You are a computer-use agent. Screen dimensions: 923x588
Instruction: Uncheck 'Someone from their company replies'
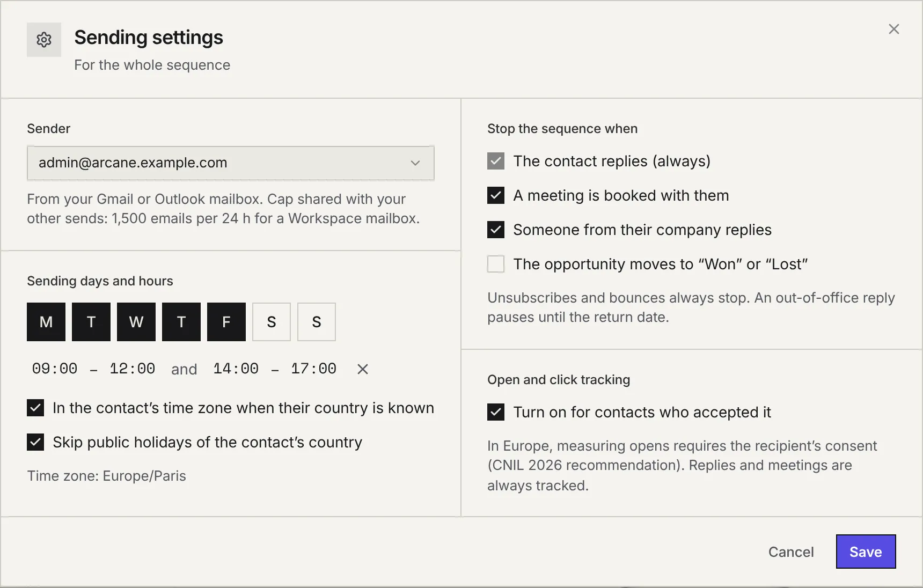click(496, 230)
